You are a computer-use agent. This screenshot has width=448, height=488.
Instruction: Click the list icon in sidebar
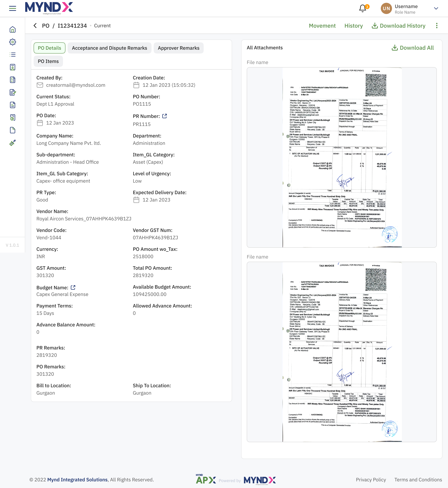coord(13,55)
